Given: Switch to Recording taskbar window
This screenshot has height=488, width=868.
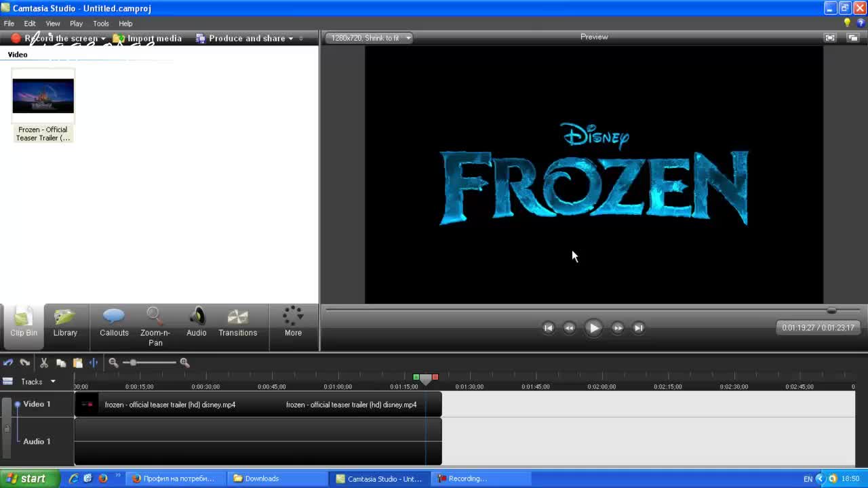Looking at the screenshot, I should (x=481, y=479).
